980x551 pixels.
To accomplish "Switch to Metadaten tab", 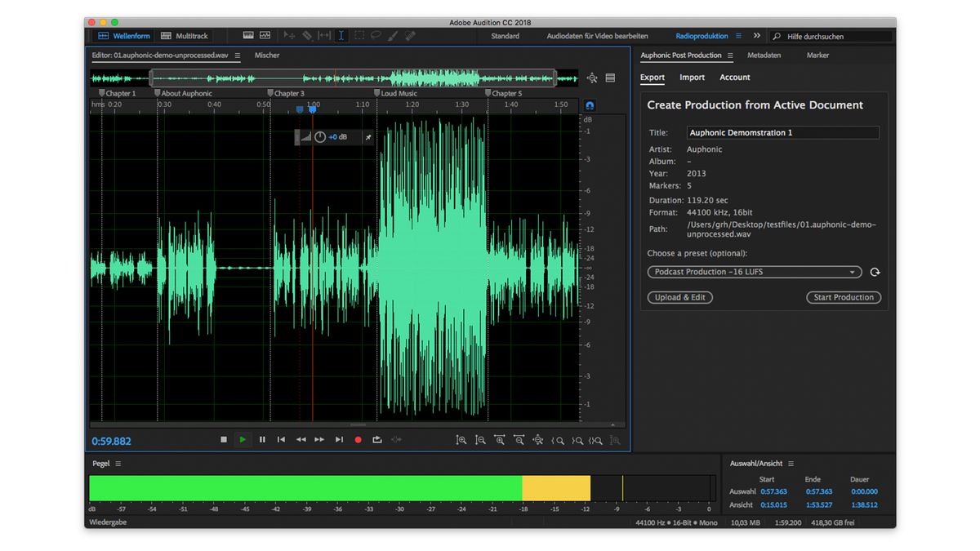I will pyautogui.click(x=764, y=56).
